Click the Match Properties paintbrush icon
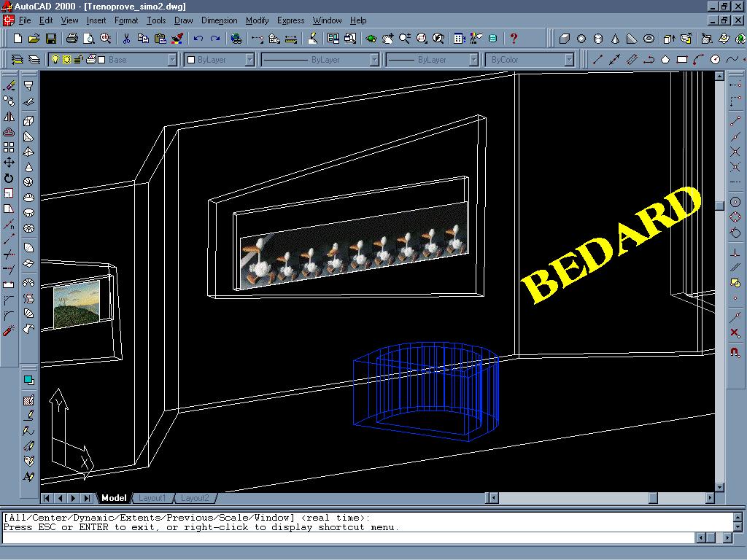This screenshot has height=560, width=747. (177, 39)
